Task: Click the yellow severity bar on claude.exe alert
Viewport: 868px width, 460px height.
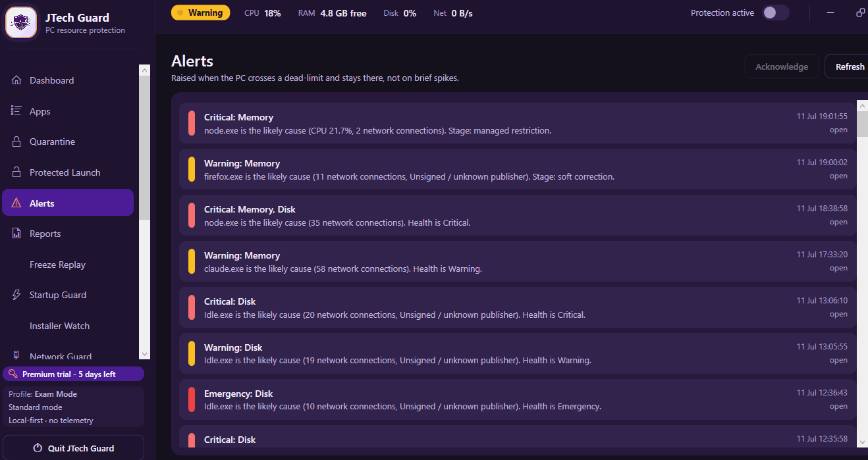Action: coord(192,261)
